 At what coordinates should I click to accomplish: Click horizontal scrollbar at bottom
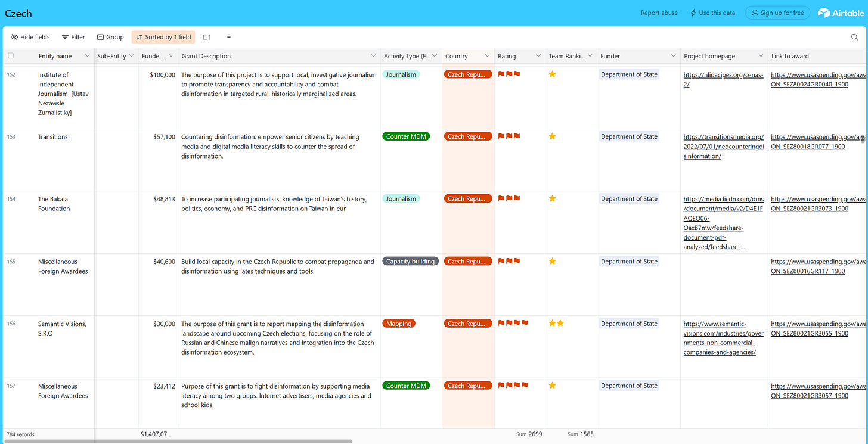pyautogui.click(x=178, y=442)
